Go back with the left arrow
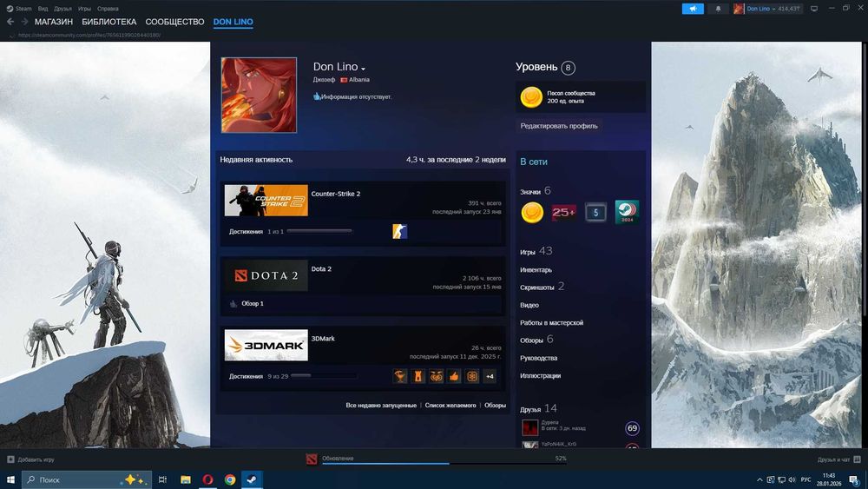The image size is (868, 489). (x=10, y=22)
